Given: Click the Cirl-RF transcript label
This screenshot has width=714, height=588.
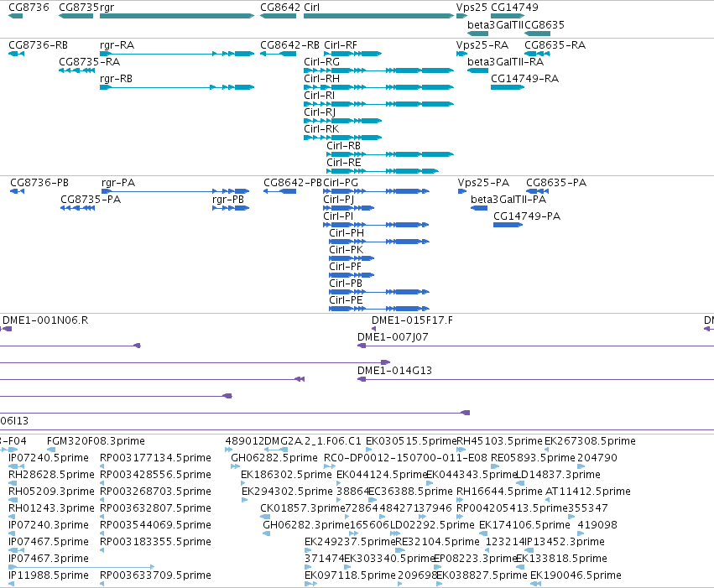Looking at the screenshot, I should tap(341, 45).
